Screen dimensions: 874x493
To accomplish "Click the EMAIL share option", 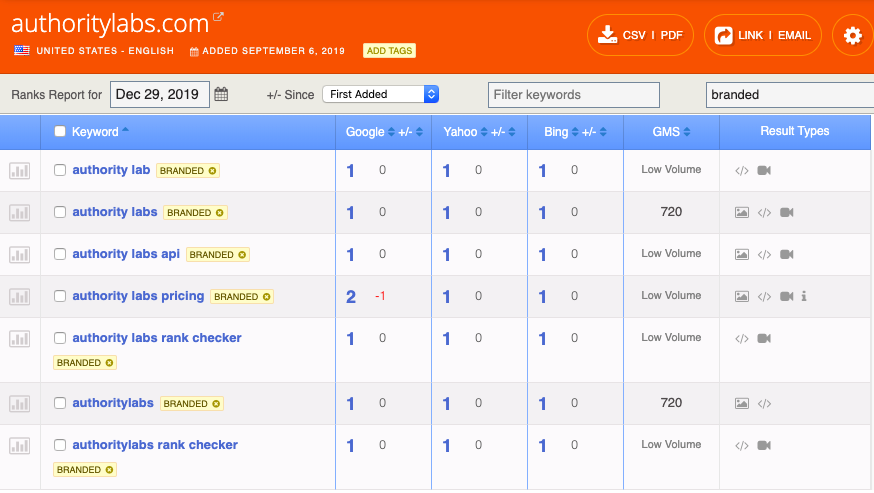I will [x=794, y=36].
